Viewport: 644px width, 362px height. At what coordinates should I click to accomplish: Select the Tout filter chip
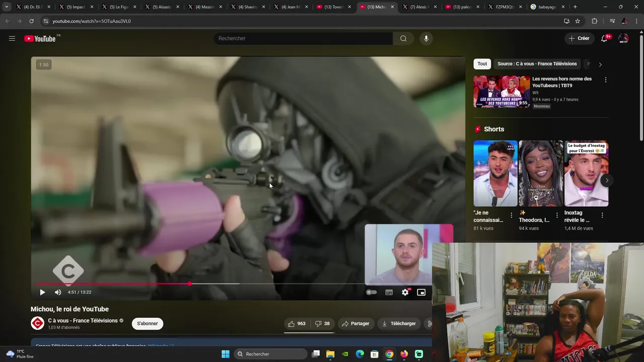pyautogui.click(x=482, y=64)
